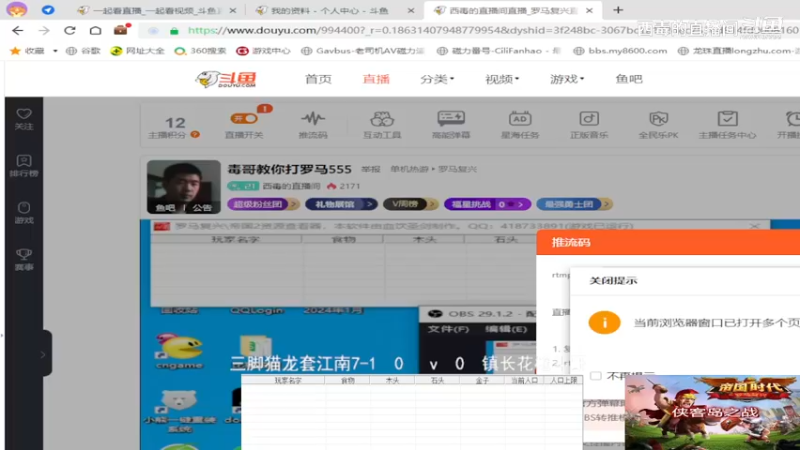
Task: Close the 一起看直播 browser tab
Action: [233, 10]
